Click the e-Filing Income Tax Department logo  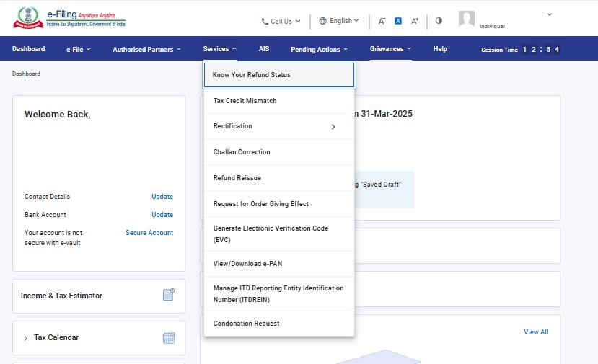[69, 18]
